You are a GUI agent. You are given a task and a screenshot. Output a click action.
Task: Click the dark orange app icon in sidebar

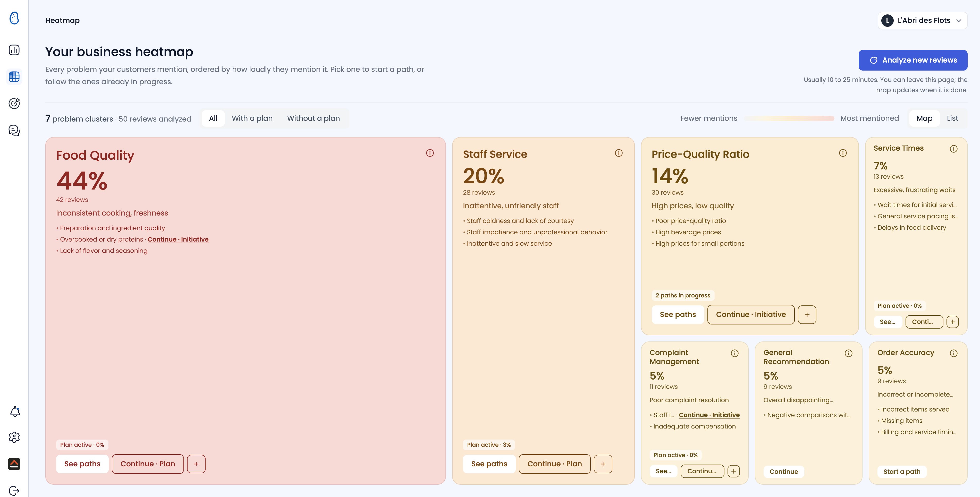click(x=14, y=464)
